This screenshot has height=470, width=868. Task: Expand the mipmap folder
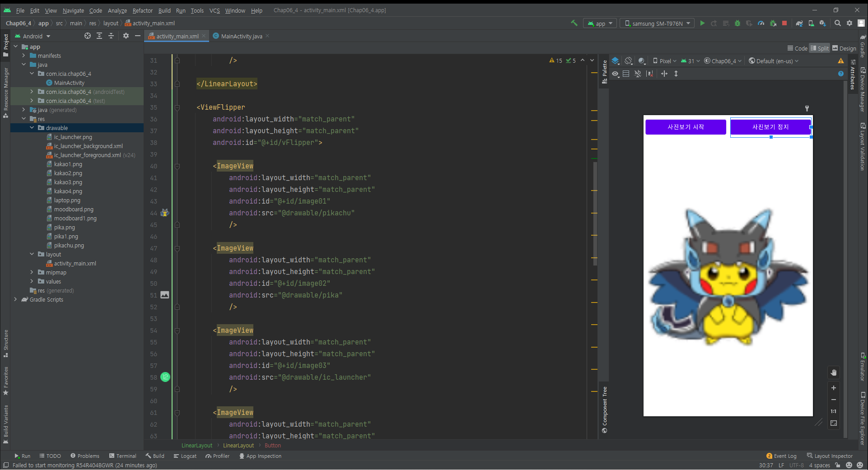(x=32, y=272)
